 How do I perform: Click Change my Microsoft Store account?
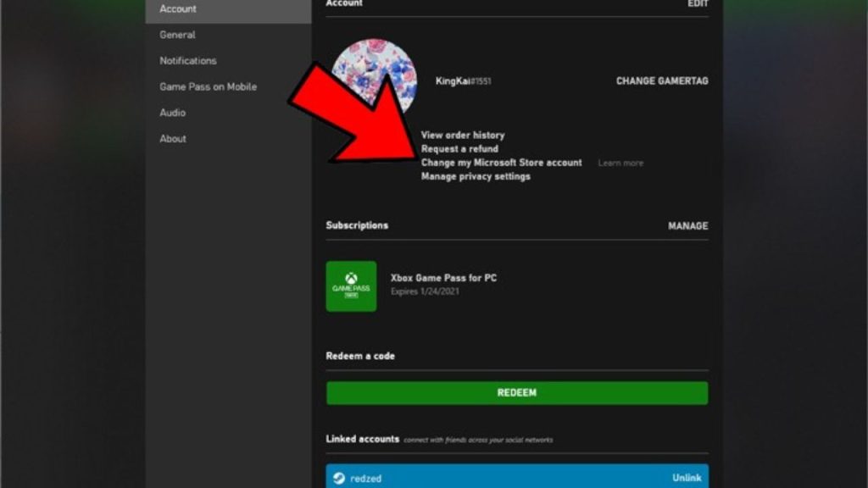click(x=502, y=163)
